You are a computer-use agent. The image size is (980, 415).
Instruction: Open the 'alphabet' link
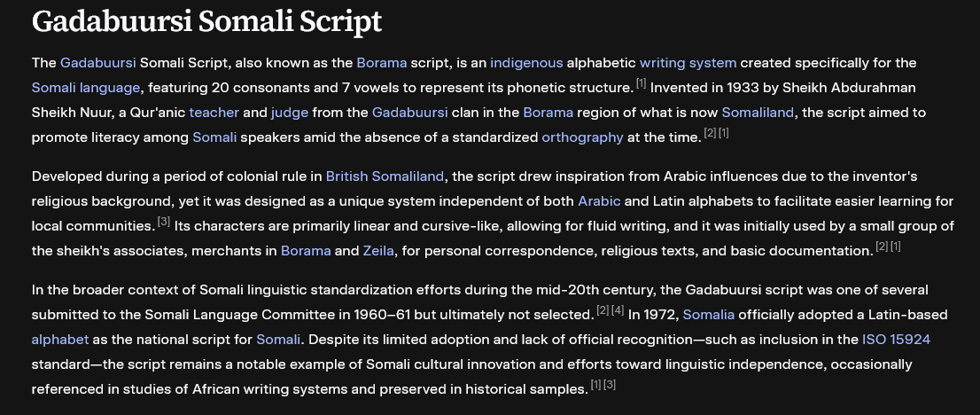pos(60,340)
